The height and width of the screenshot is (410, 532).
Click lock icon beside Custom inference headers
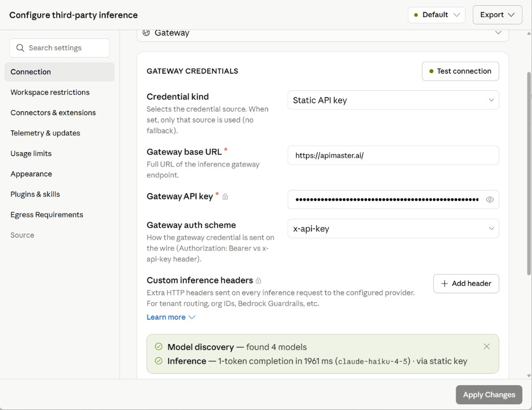click(259, 281)
